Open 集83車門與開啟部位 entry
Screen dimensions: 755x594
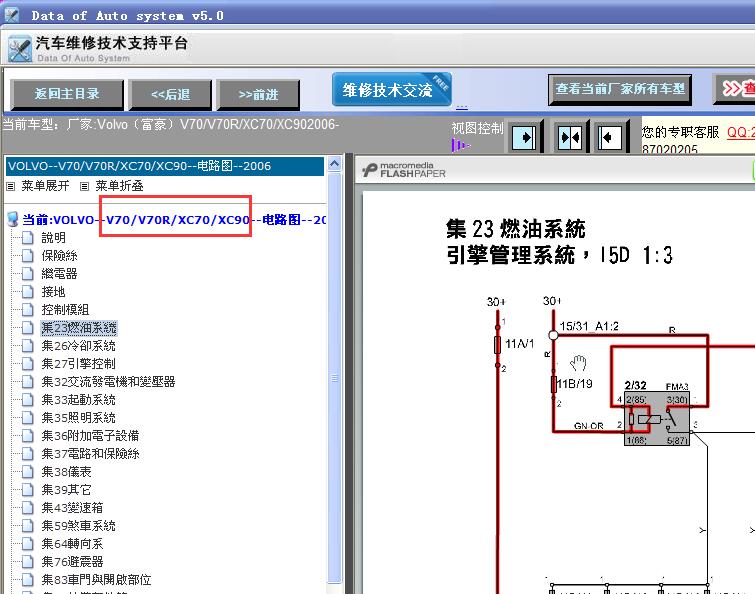coord(96,580)
